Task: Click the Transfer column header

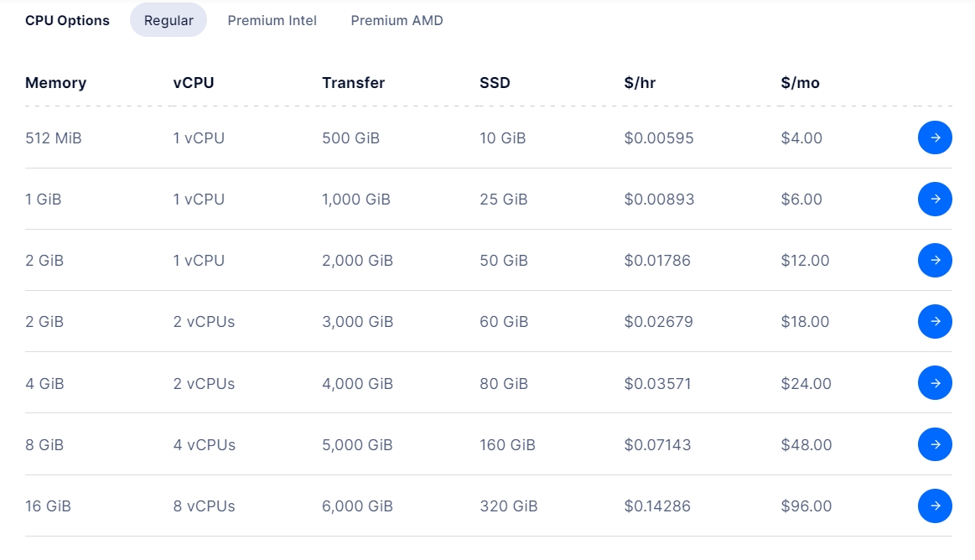Action: pyautogui.click(x=353, y=83)
